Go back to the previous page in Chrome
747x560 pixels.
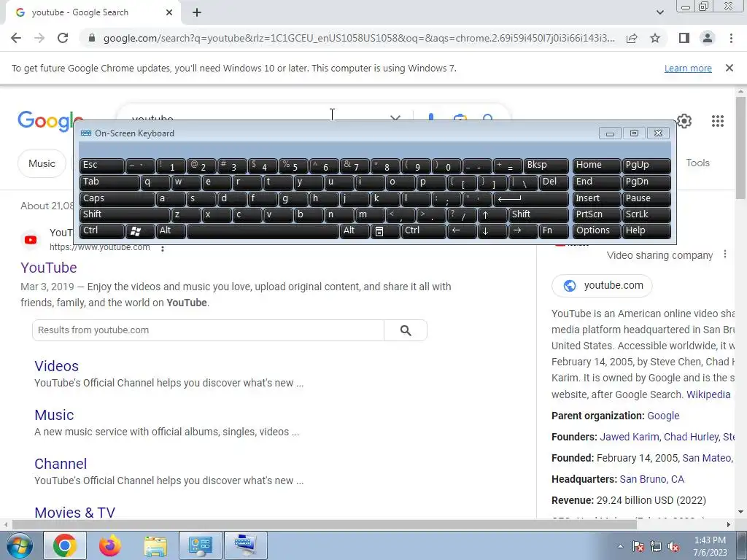click(16, 38)
